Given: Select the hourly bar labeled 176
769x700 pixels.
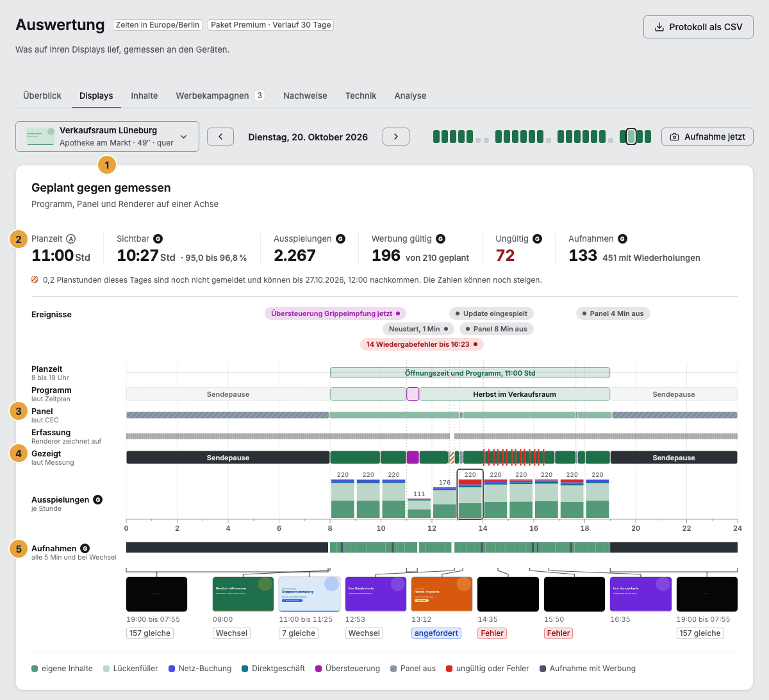Looking at the screenshot, I should [x=445, y=503].
